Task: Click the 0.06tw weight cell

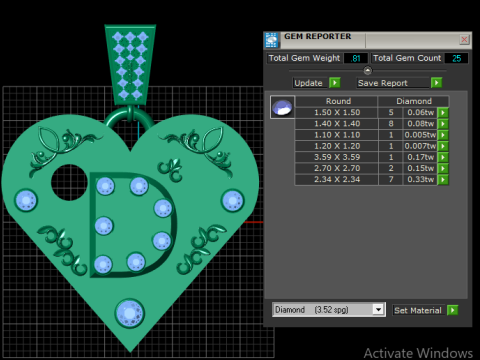Action: click(420, 113)
